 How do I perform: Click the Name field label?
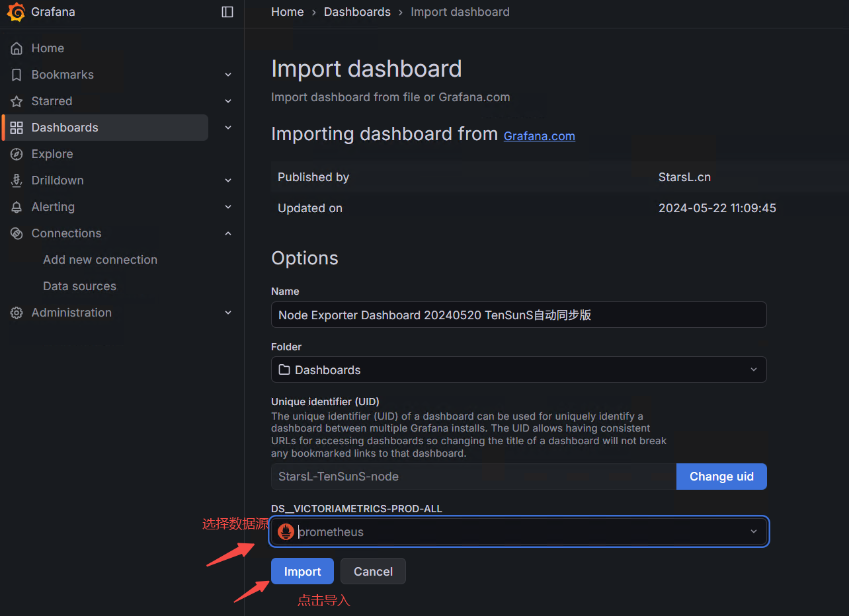pos(285,291)
